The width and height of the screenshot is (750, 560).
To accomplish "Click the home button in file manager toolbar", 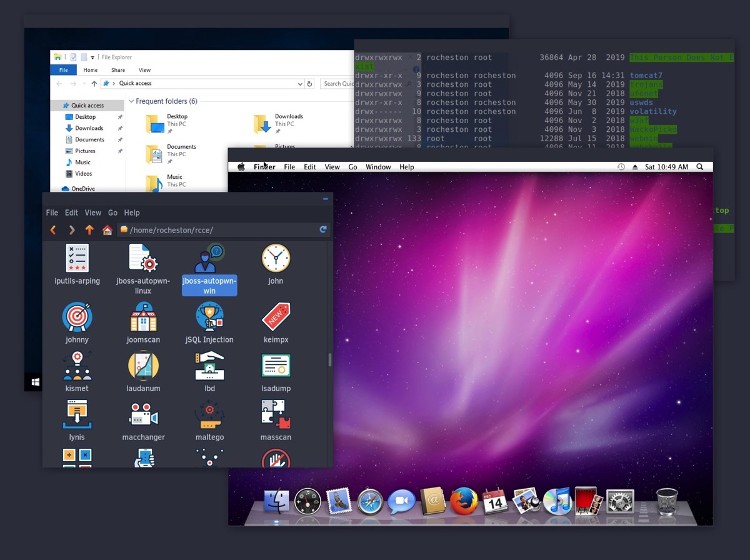I will [x=107, y=230].
